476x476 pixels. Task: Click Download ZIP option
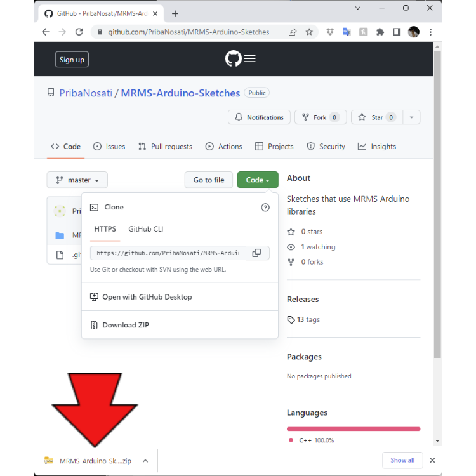[126, 325]
